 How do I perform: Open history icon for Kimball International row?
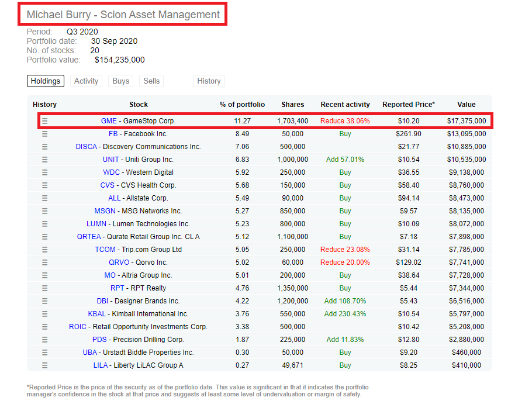point(45,314)
